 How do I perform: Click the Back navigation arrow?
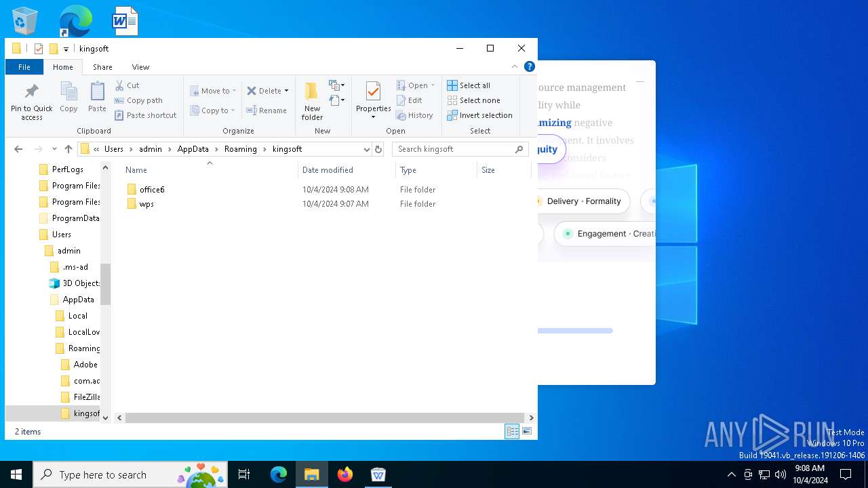click(18, 149)
